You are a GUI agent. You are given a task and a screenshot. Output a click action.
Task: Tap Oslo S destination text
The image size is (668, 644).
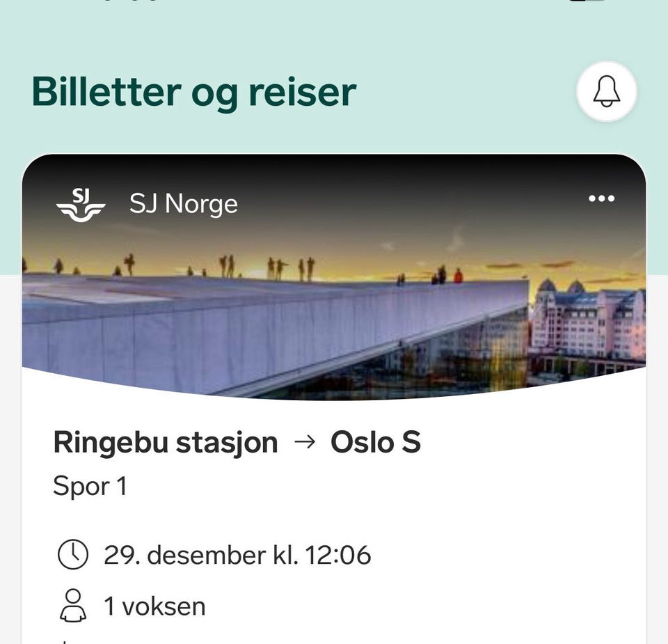(376, 441)
